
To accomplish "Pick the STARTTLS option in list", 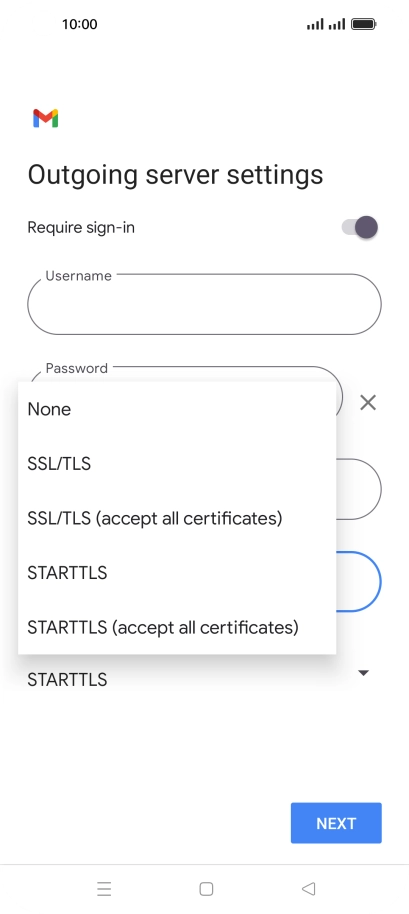I will [177, 573].
